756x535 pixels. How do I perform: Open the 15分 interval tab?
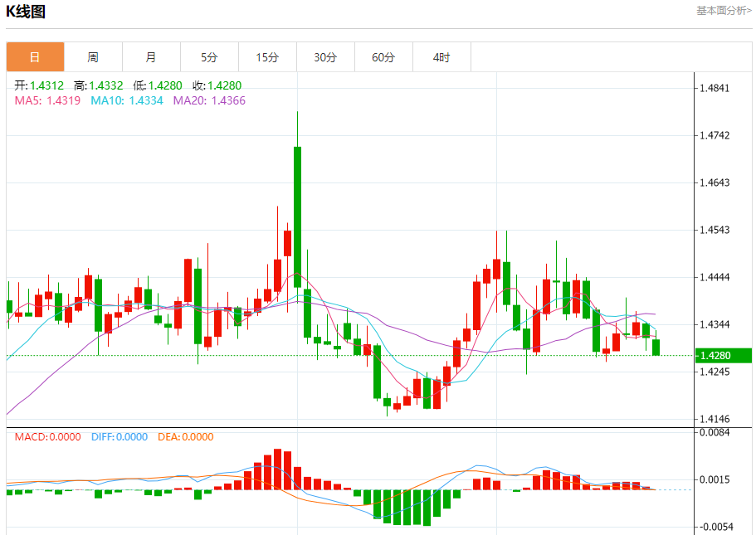(x=267, y=57)
